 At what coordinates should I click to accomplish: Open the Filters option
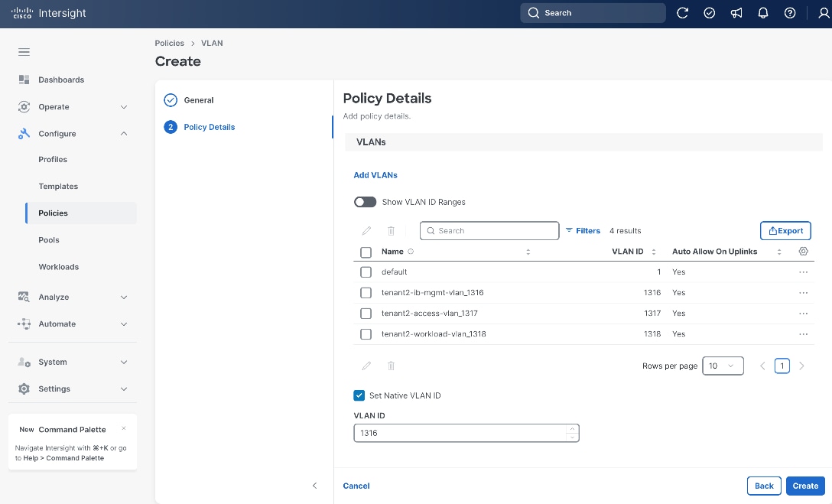(583, 231)
